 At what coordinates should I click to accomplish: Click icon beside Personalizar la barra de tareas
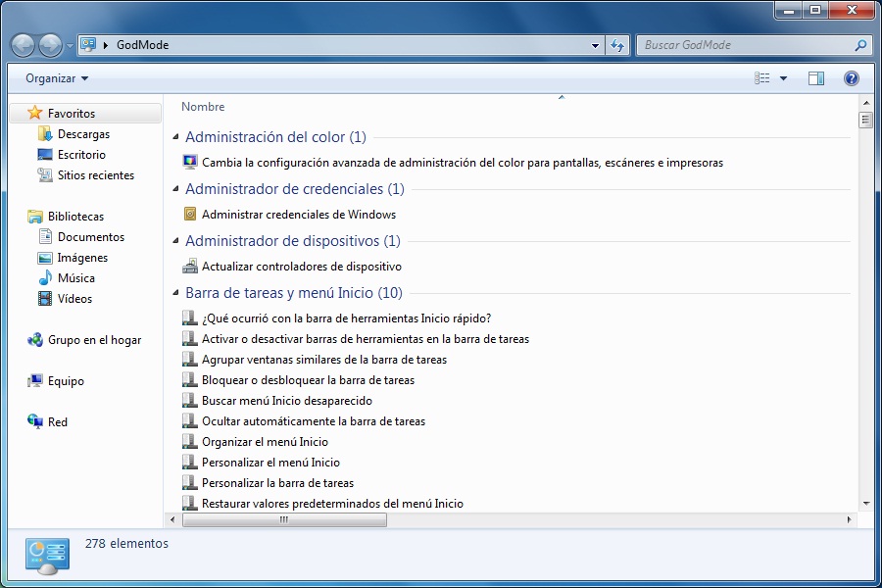[x=190, y=482]
